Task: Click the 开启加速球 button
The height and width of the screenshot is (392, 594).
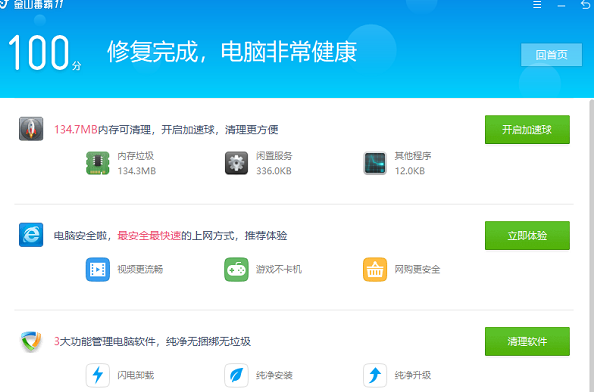Action: click(527, 130)
